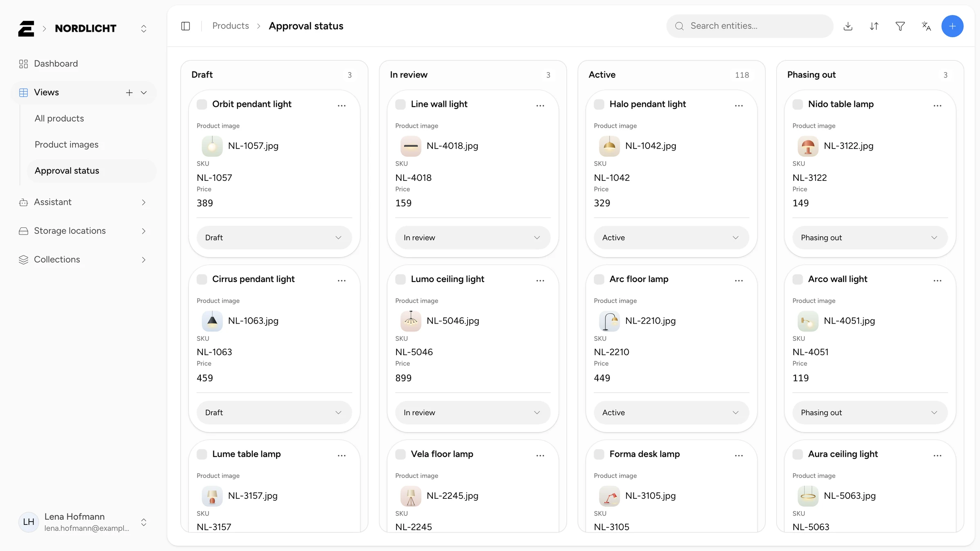Open status dropdown on Cirrus pendant light
The height and width of the screenshot is (551, 980).
click(x=274, y=413)
